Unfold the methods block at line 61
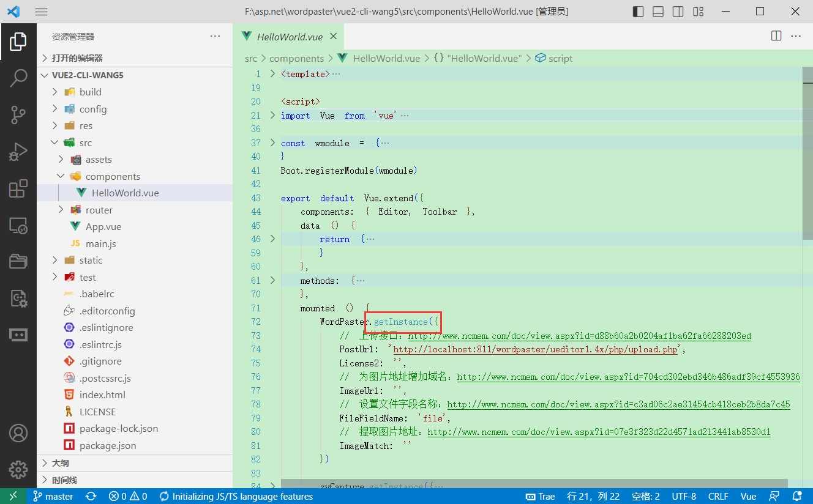The image size is (813, 504). click(273, 280)
